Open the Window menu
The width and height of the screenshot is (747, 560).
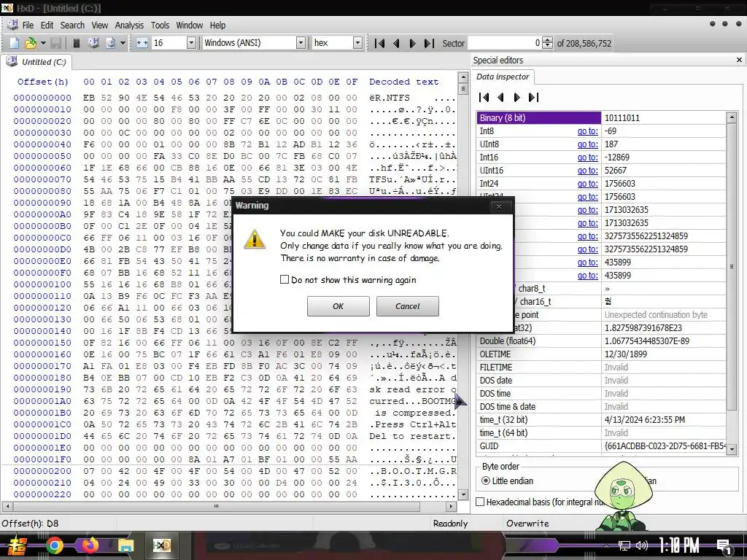[x=189, y=26]
